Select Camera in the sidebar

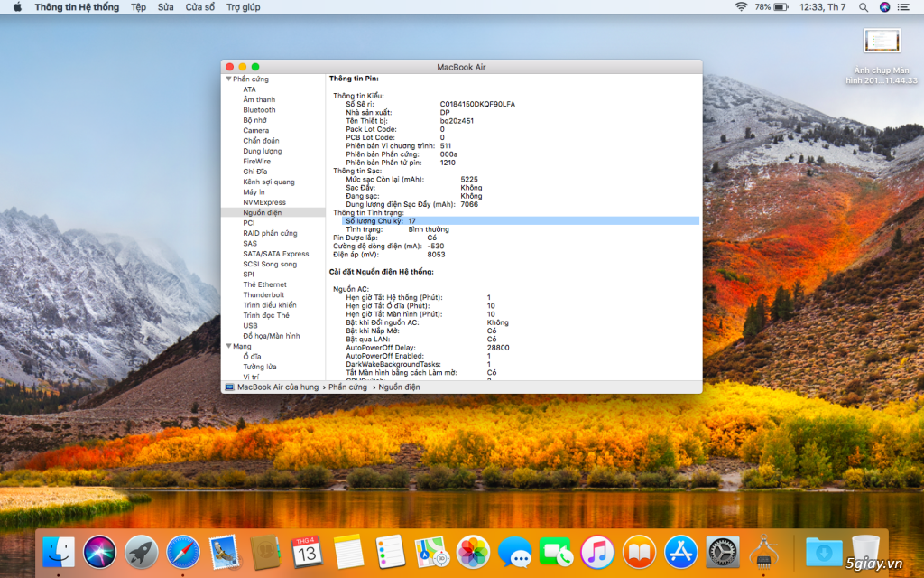[x=255, y=130]
